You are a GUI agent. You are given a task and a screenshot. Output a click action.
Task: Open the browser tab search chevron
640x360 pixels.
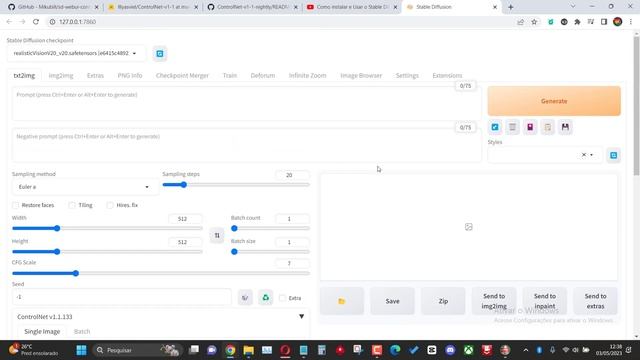coord(573,7)
